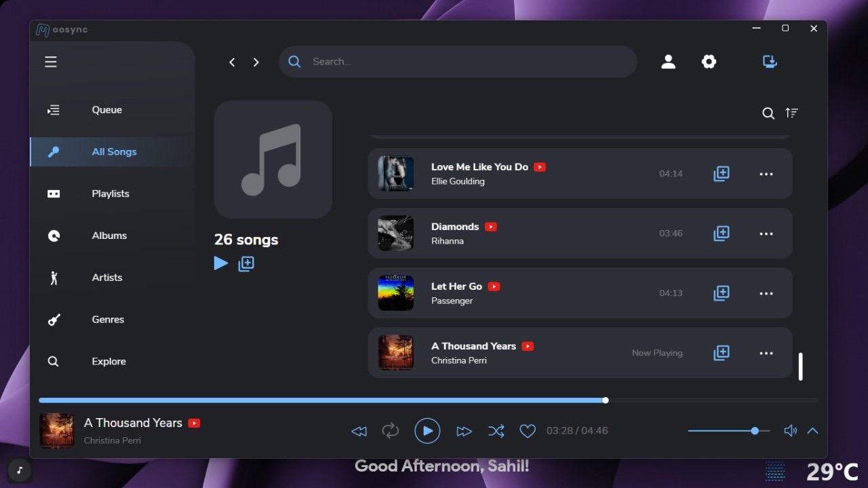This screenshot has height=488, width=868.
Task: Toggle favorite heart for current song
Action: pos(528,431)
